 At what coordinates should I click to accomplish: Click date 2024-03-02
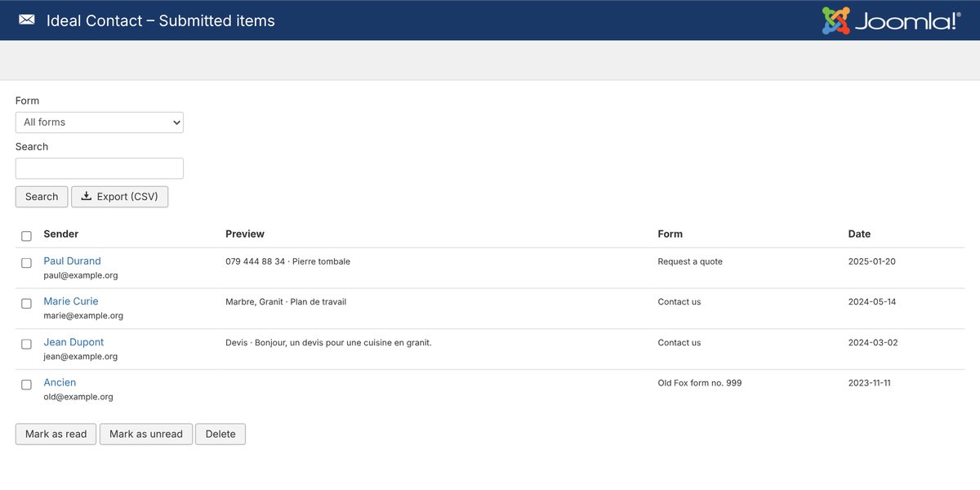[x=873, y=342]
